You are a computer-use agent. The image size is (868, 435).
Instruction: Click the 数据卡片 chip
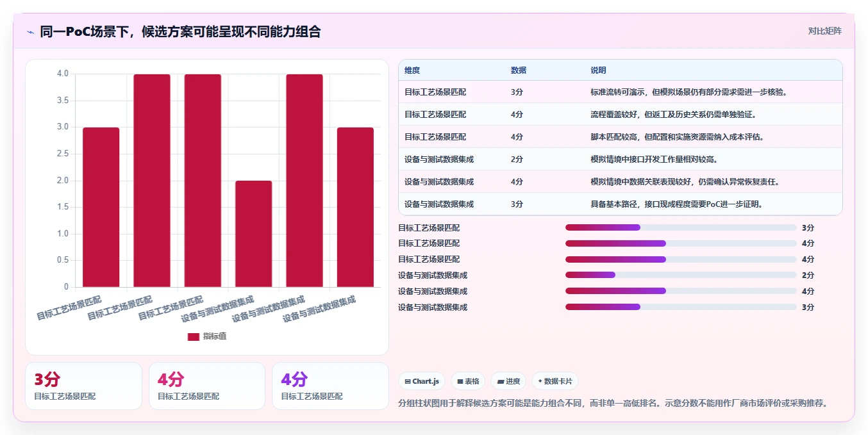pos(555,381)
